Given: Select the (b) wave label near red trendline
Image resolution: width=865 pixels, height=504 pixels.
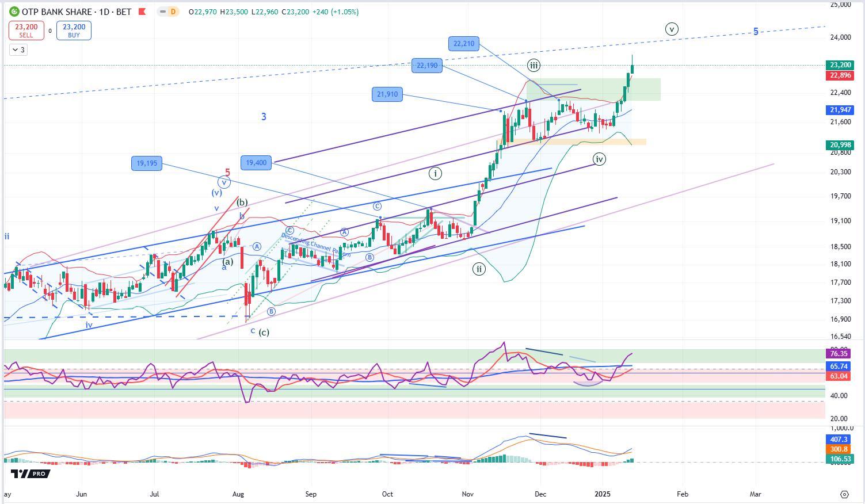Looking at the screenshot, I should point(242,203).
